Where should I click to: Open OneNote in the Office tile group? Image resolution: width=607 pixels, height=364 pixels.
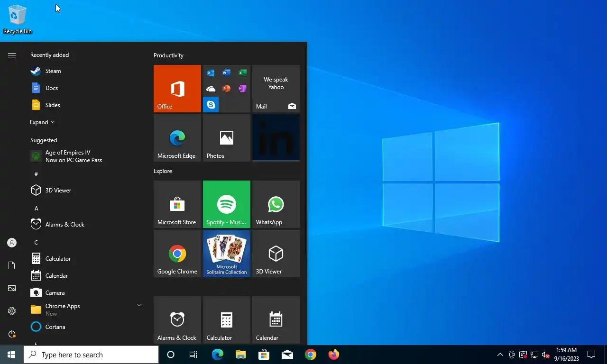click(242, 89)
